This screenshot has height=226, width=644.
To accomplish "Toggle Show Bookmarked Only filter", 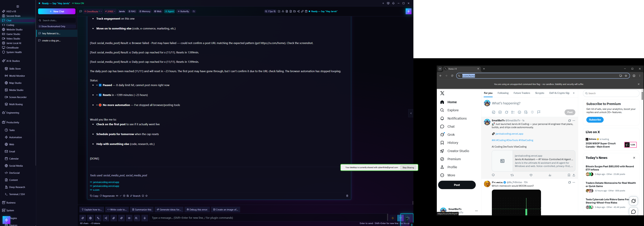I will click(x=57, y=27).
